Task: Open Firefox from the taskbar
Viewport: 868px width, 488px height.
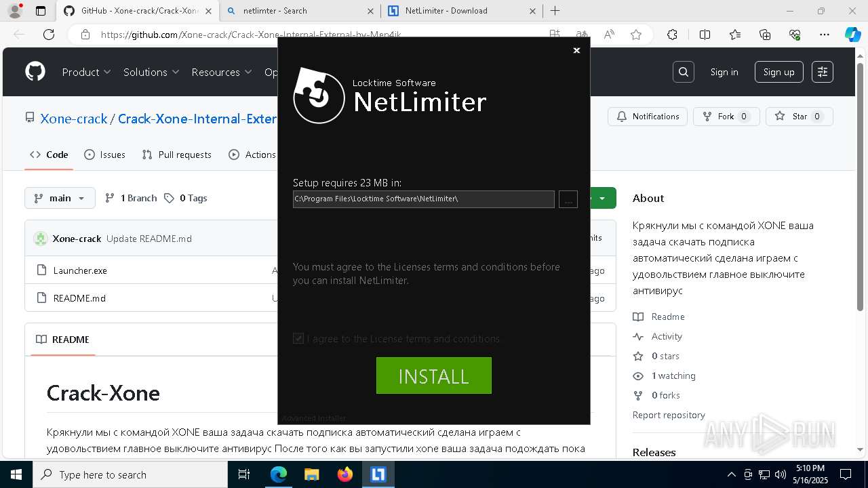Action: coord(345,474)
